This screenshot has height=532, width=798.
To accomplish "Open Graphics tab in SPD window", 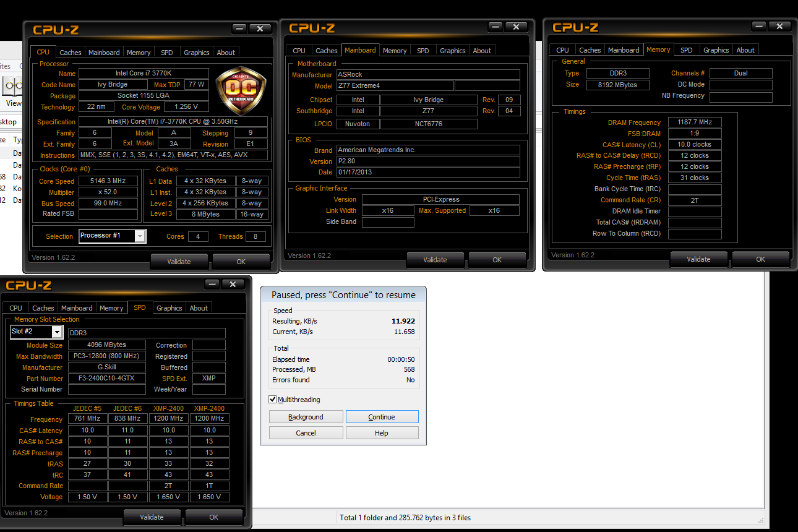I will pyautogui.click(x=169, y=308).
